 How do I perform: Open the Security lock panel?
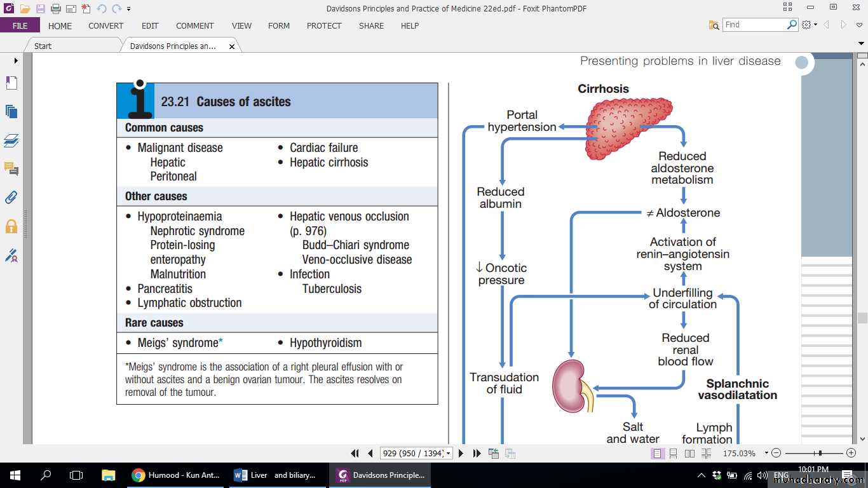point(11,226)
